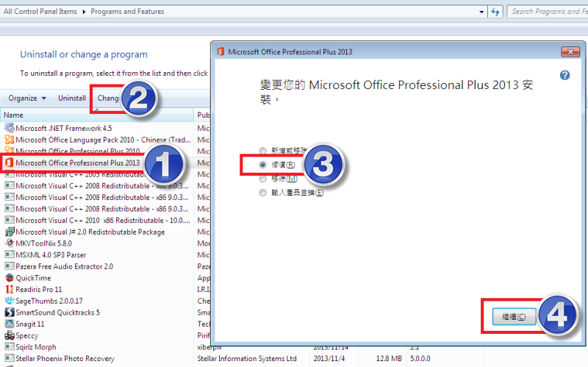Click the Programs and Features breadcrumb

pyautogui.click(x=127, y=12)
